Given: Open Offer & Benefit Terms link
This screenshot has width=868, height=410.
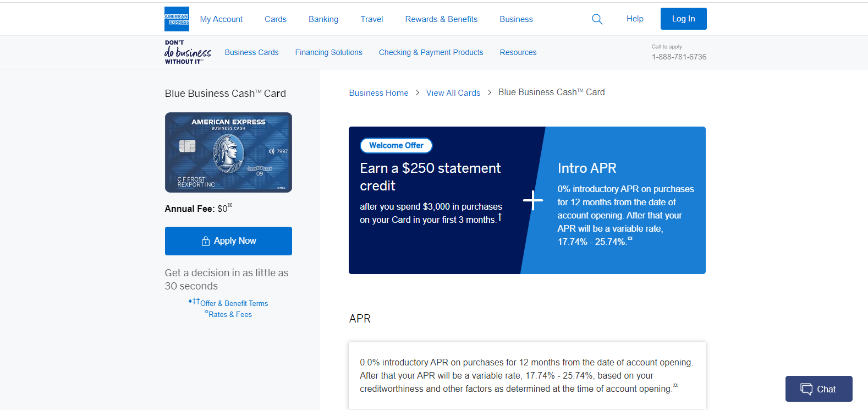Looking at the screenshot, I should coord(234,303).
